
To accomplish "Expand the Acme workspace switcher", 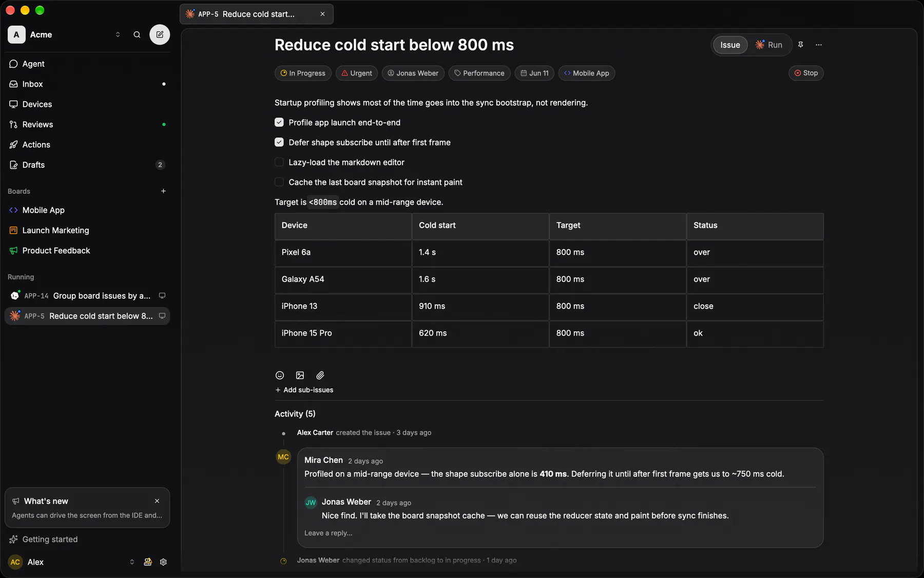I will 118,34.
